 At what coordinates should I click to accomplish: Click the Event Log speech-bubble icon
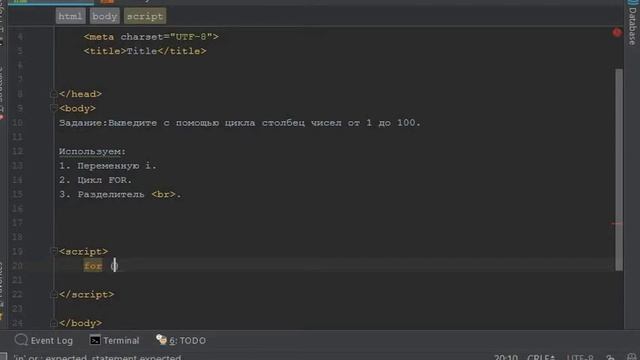(x=21, y=340)
